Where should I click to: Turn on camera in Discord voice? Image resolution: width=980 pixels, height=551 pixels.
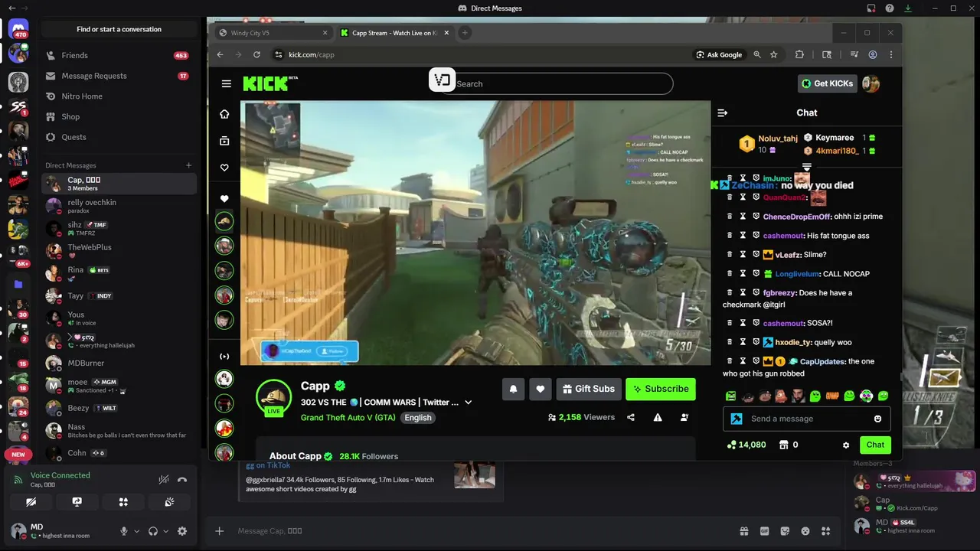(x=31, y=502)
